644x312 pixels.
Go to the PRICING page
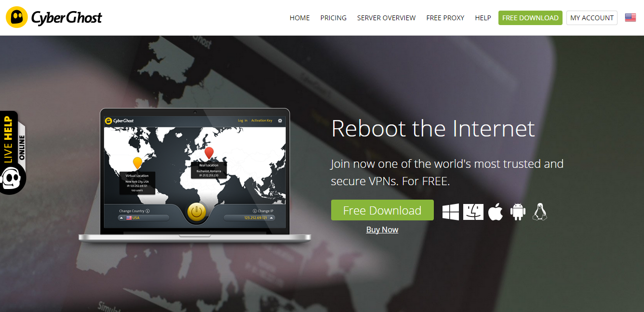334,18
